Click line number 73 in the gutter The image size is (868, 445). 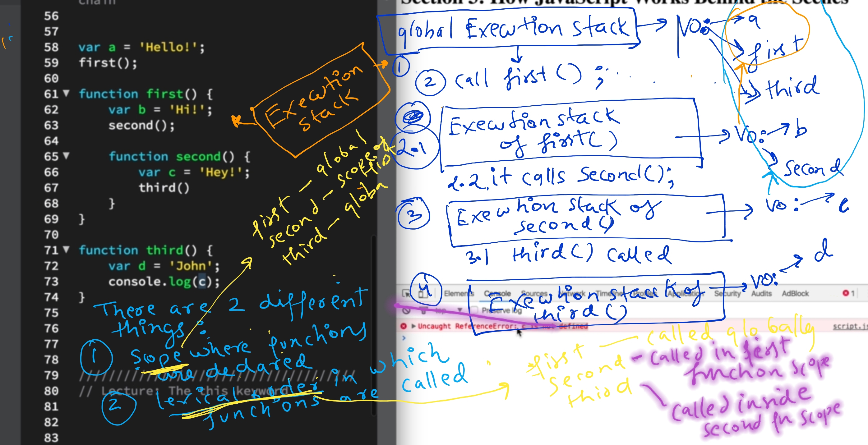tap(51, 281)
